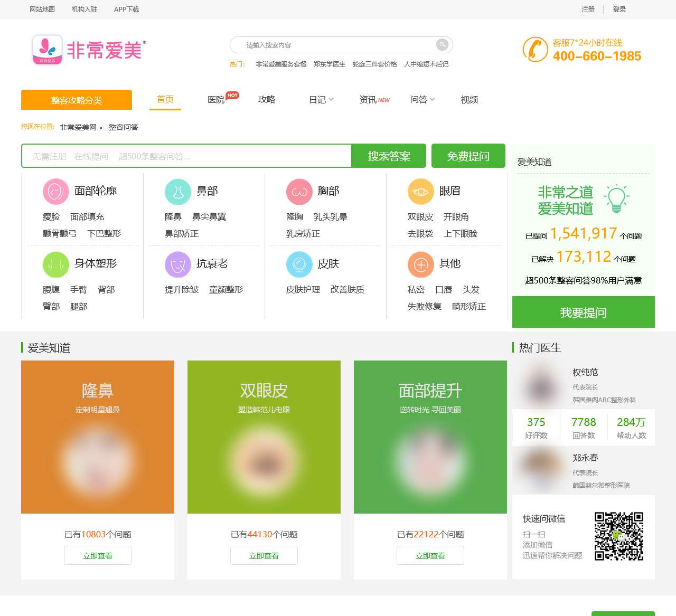Image resolution: width=676 pixels, height=616 pixels.
Task: Open the 抗衰老 anti-aging category icon
Action: [177, 264]
